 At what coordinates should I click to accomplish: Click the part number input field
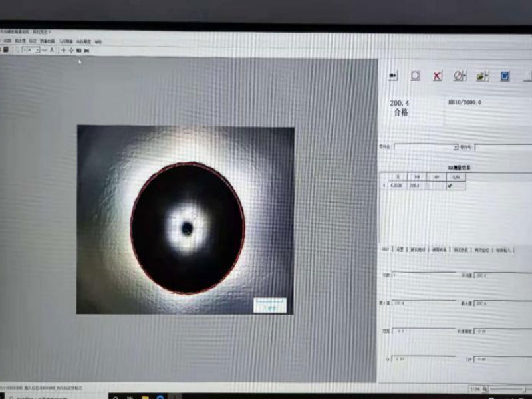pyautogui.click(x=503, y=147)
